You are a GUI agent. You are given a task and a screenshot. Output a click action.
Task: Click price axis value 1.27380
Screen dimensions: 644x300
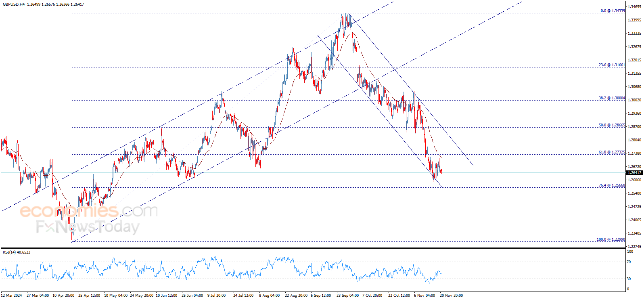(635, 153)
